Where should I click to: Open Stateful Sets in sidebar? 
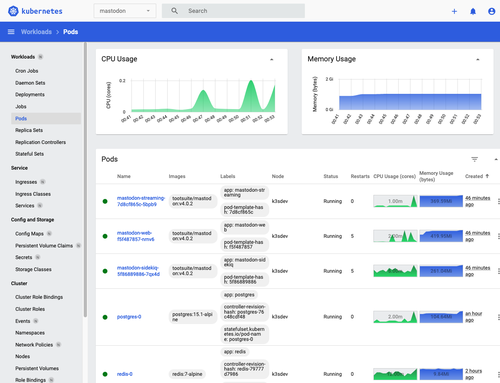(x=29, y=154)
